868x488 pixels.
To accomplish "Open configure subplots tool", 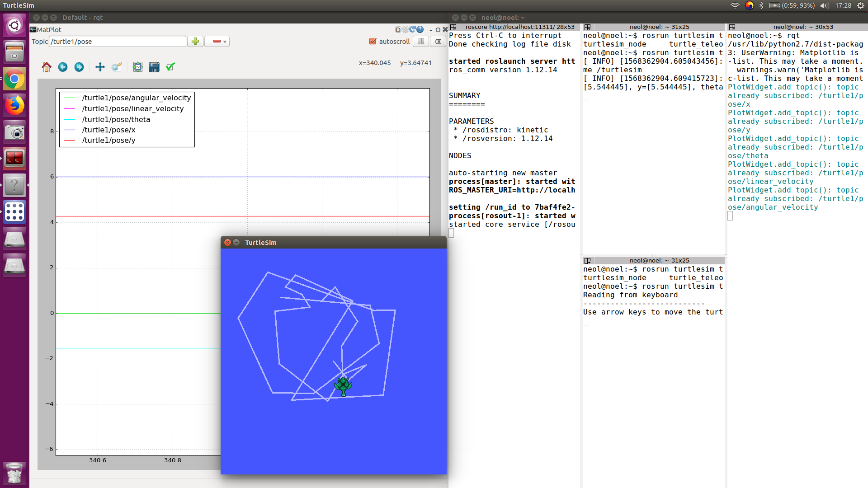I will tap(138, 67).
